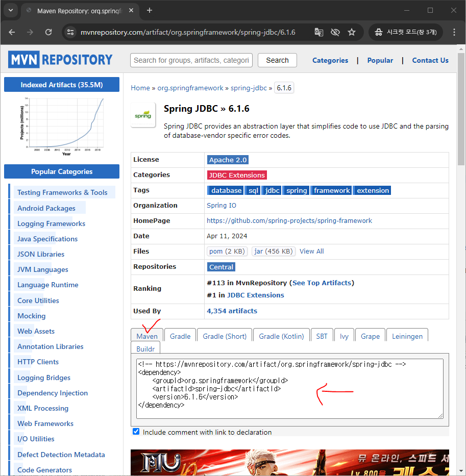Click the browser forward arrow
Viewport: 466px width, 476px height.
(30, 32)
